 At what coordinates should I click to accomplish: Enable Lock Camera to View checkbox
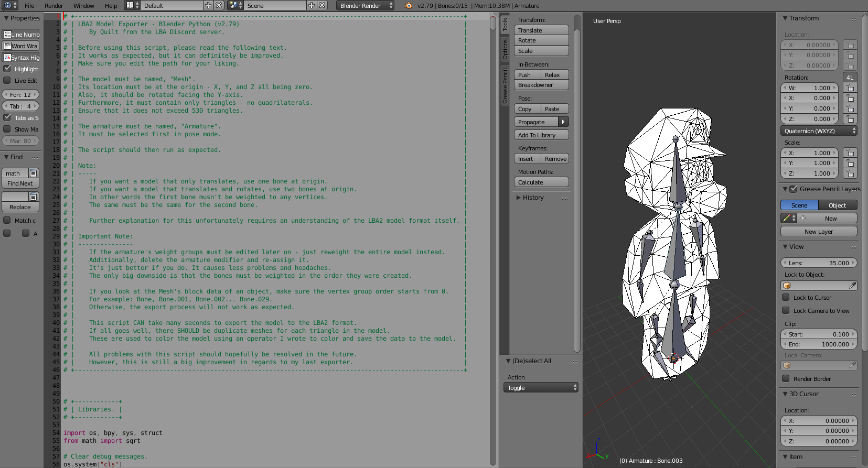[786, 310]
